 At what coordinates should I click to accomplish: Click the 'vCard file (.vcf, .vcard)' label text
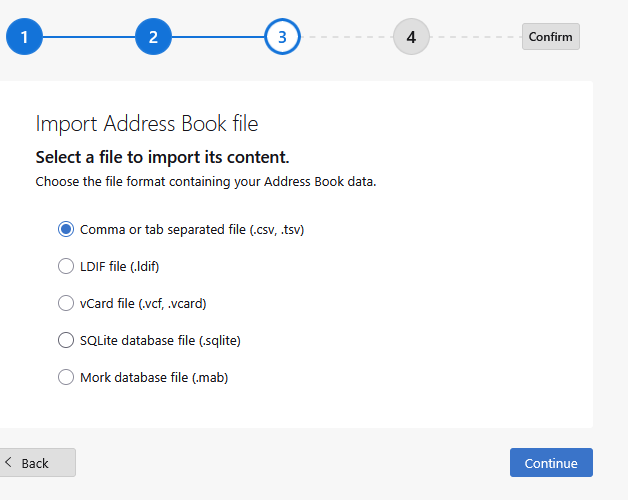click(143, 303)
